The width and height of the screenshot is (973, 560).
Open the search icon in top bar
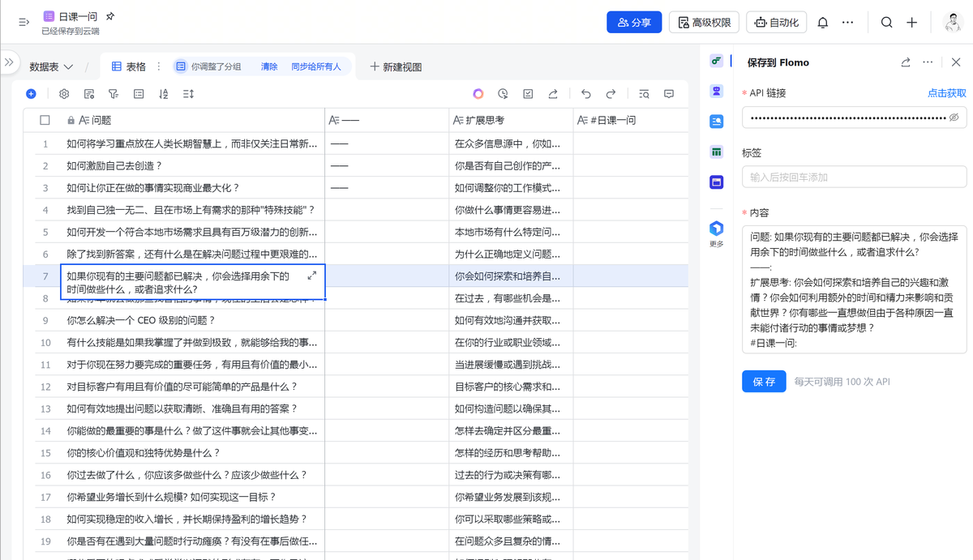click(887, 23)
